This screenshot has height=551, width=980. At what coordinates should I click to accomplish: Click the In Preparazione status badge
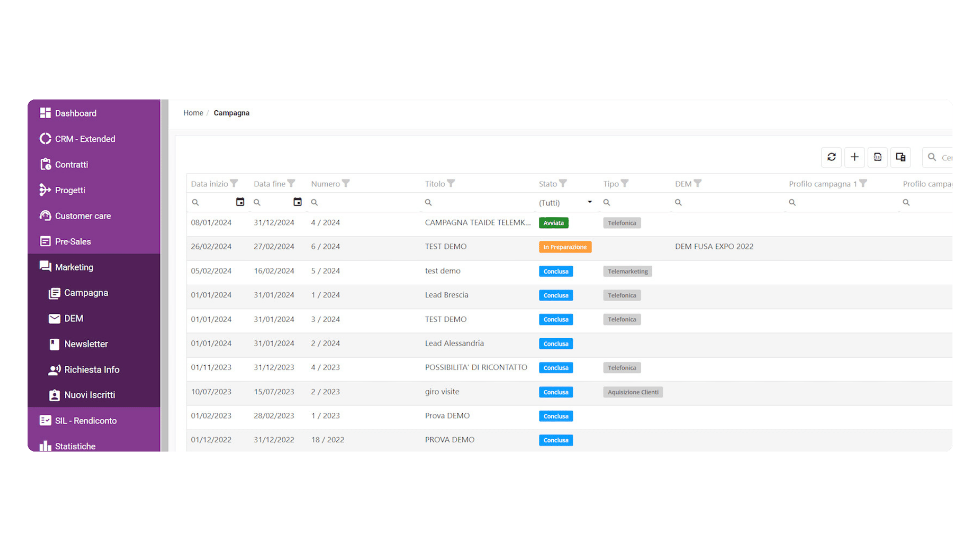565,247
